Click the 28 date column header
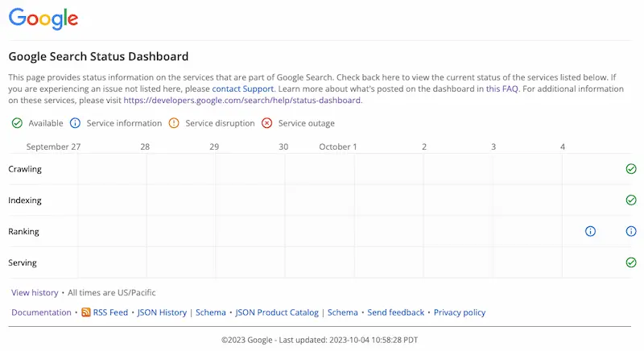Screen dimensions: 644x351 (x=145, y=147)
